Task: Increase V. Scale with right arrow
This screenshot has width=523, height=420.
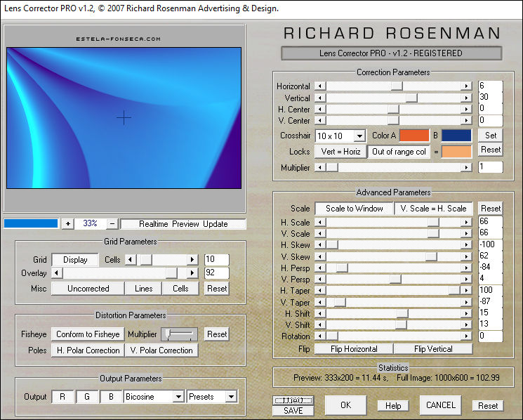Action: pyautogui.click(x=466, y=233)
